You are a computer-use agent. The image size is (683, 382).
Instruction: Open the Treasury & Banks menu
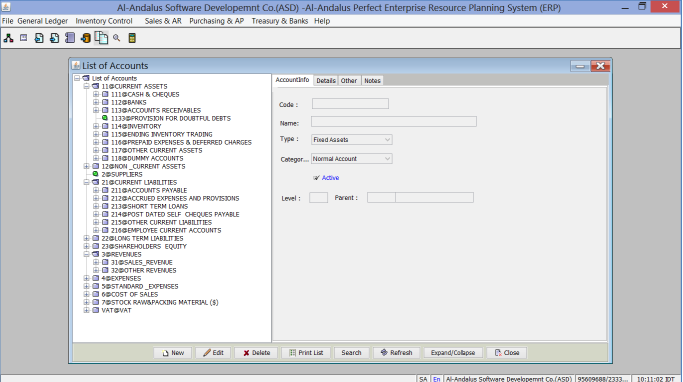[x=280, y=21]
